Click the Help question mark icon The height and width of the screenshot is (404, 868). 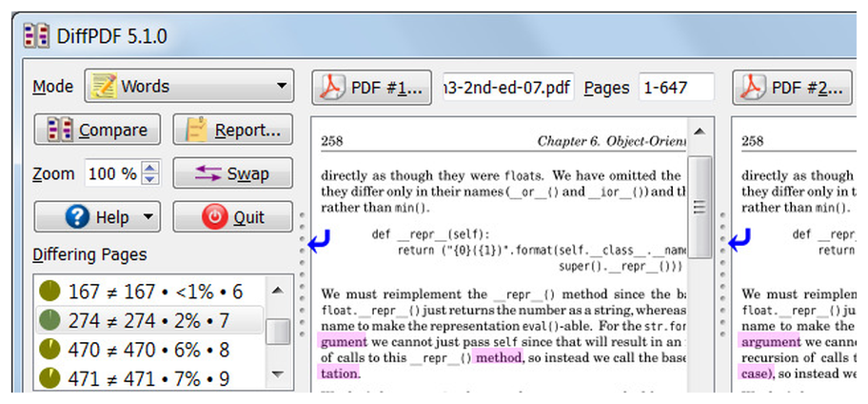[77, 216]
